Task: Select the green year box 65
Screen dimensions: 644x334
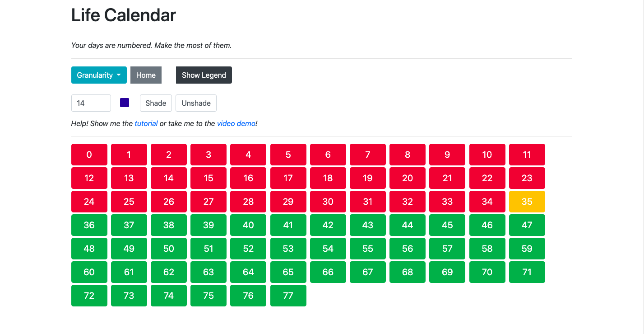Action: click(x=288, y=272)
